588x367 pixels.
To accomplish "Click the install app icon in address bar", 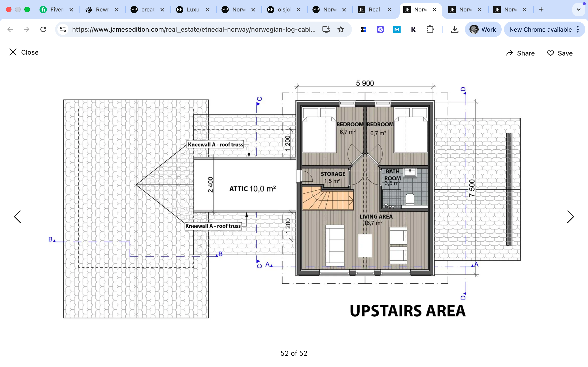I will 326,29.
